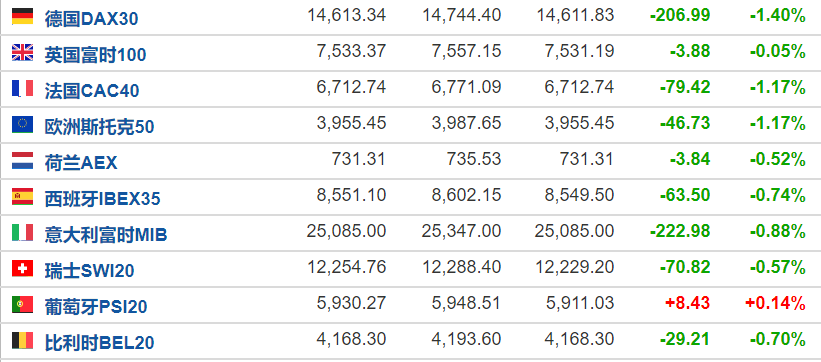Click the EU flag icon
Image resolution: width=821 pixels, height=362 pixels.
click(x=23, y=124)
